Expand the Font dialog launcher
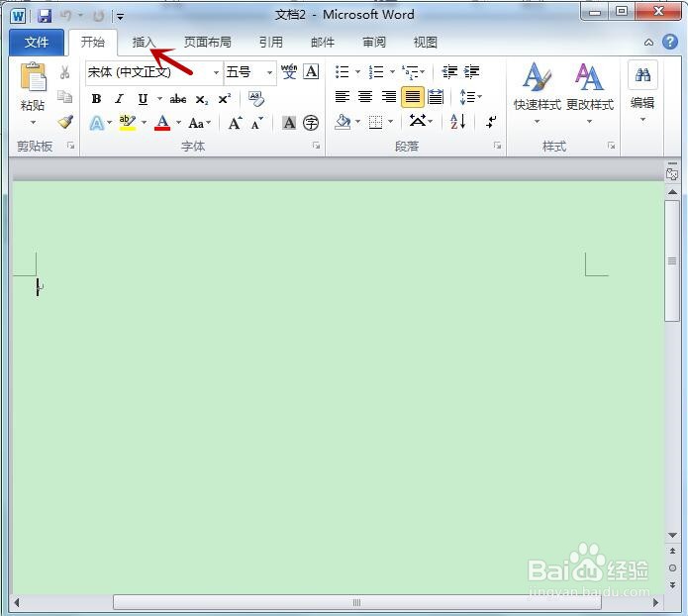Viewport: 688px width, 616px height. click(316, 146)
